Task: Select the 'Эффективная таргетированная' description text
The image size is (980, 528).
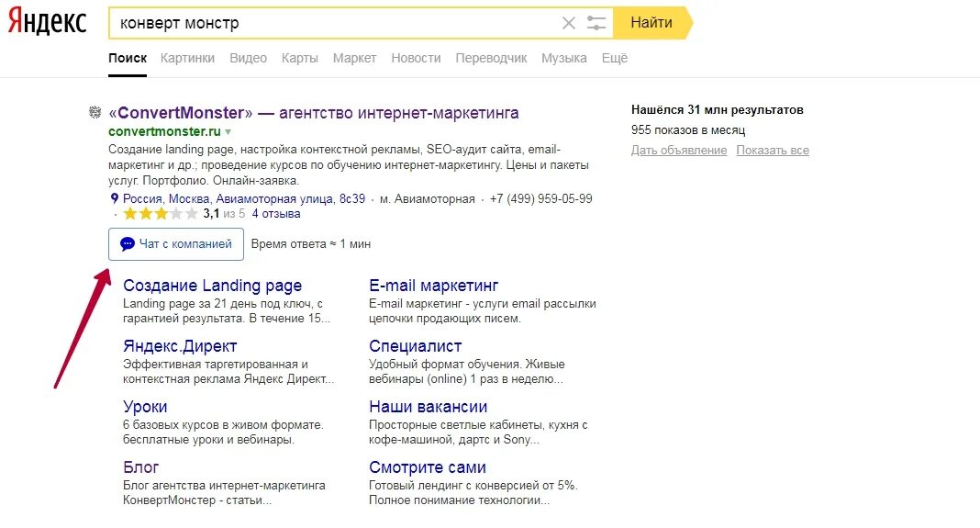Action: coord(228,372)
